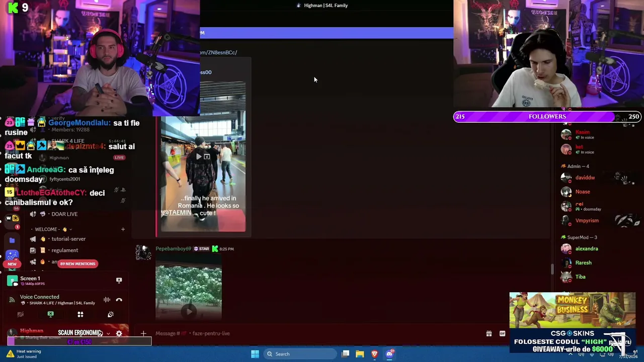Play Pepebamboy69's tree video
644x362 pixels.
pyautogui.click(x=189, y=311)
